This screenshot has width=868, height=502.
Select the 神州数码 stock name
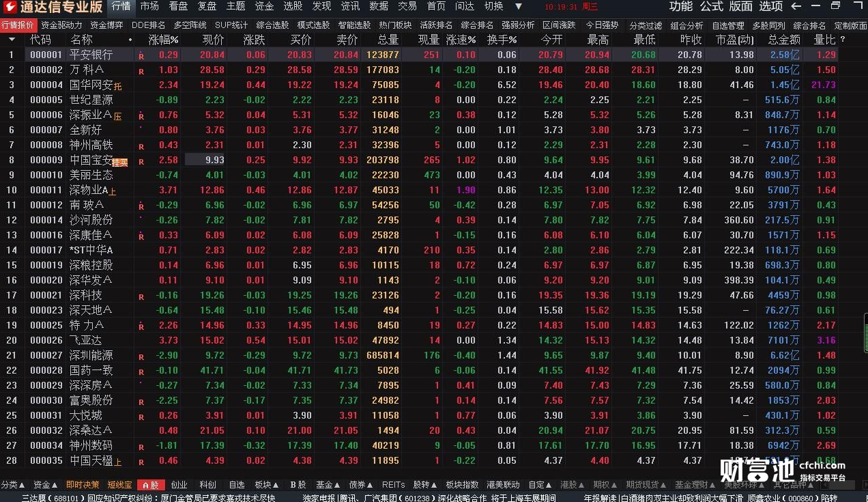pyautogui.click(x=91, y=445)
